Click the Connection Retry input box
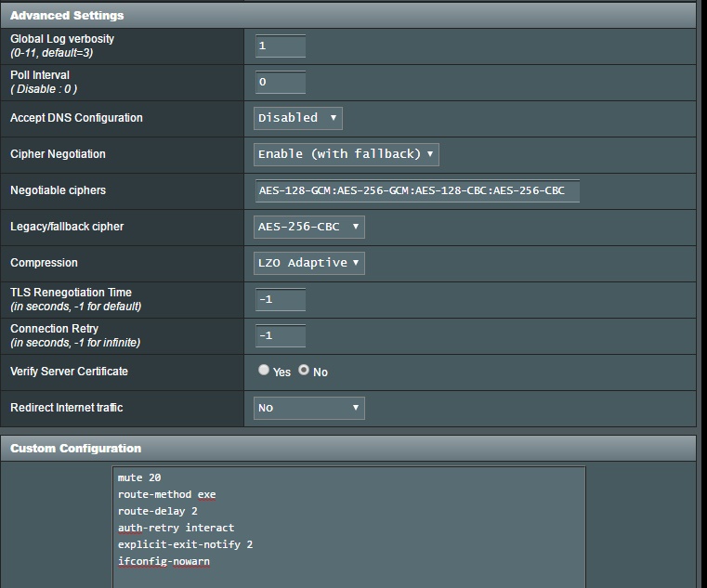Screen dimensions: 707x588 [x=281, y=335]
